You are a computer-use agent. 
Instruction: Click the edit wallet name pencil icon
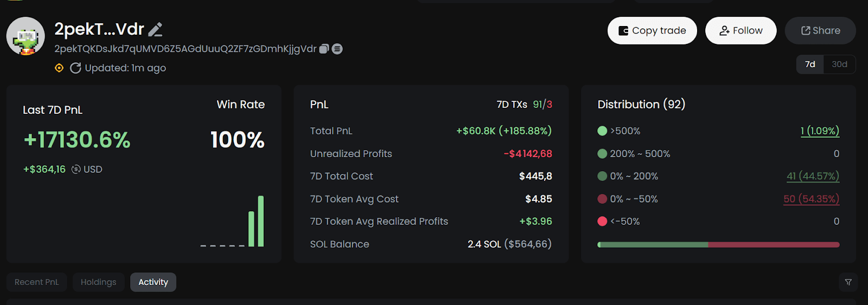[x=156, y=29]
